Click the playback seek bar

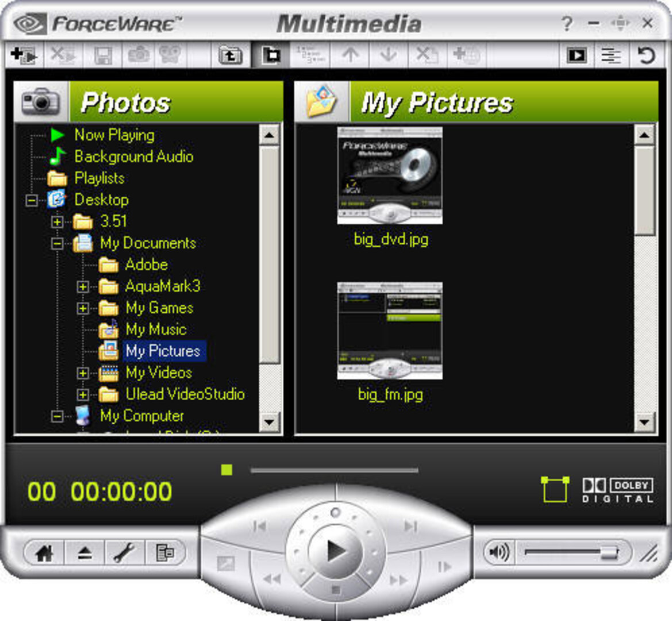(x=335, y=470)
